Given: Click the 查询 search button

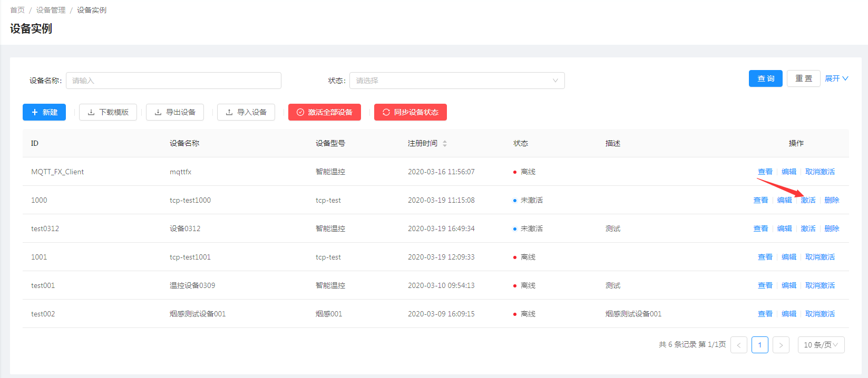Looking at the screenshot, I should click(765, 78).
